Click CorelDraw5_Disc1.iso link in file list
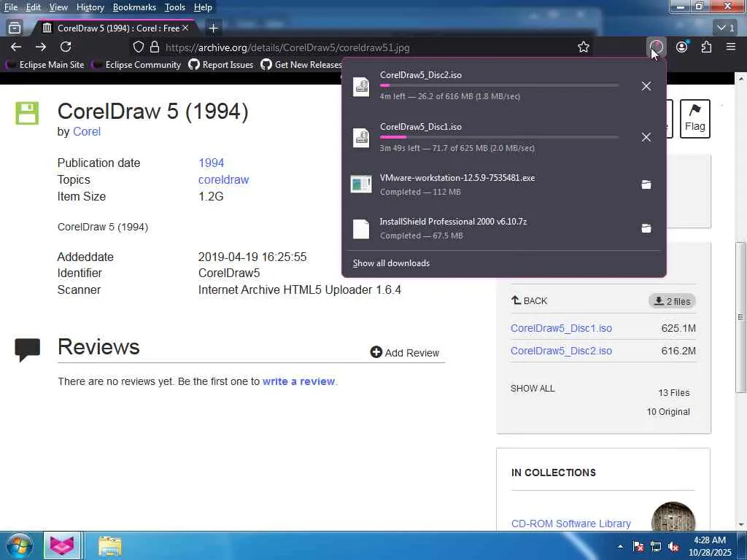The image size is (747, 560). [561, 328]
